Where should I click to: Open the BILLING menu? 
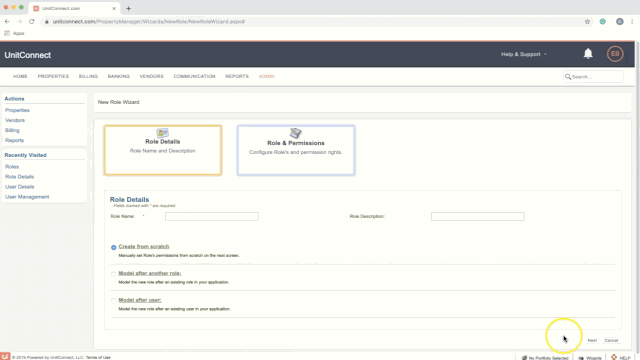[x=88, y=76]
